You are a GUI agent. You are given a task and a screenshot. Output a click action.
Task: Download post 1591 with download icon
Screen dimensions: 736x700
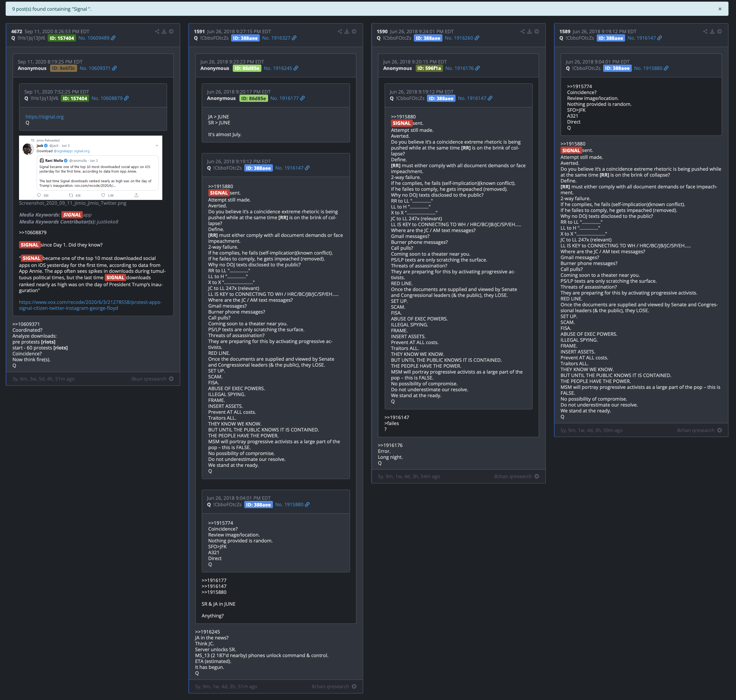pyautogui.click(x=347, y=31)
